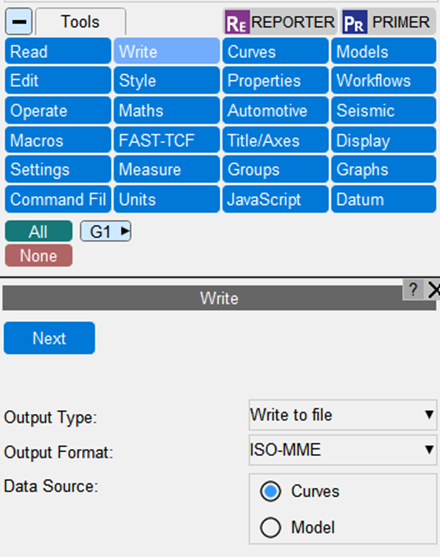This screenshot has height=557, width=440.
Task: Open the Curves menu
Action: 275,52
